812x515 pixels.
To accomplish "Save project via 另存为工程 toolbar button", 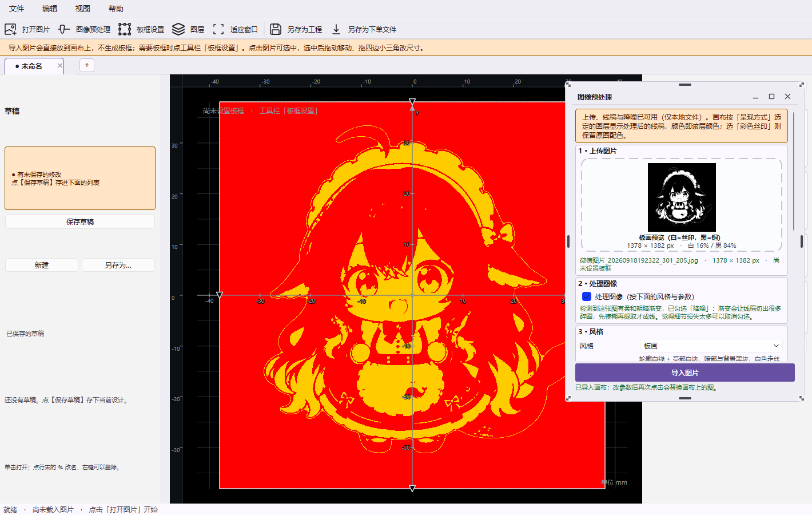I will click(296, 29).
